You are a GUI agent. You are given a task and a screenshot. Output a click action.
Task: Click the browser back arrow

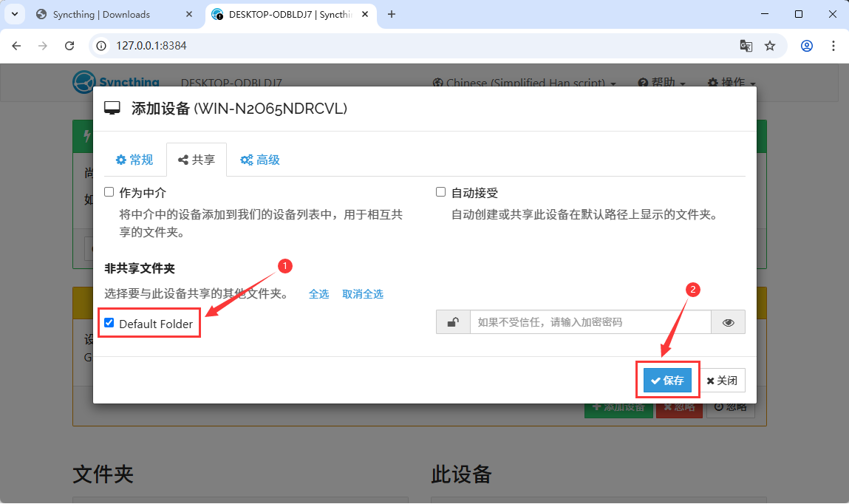(x=16, y=46)
